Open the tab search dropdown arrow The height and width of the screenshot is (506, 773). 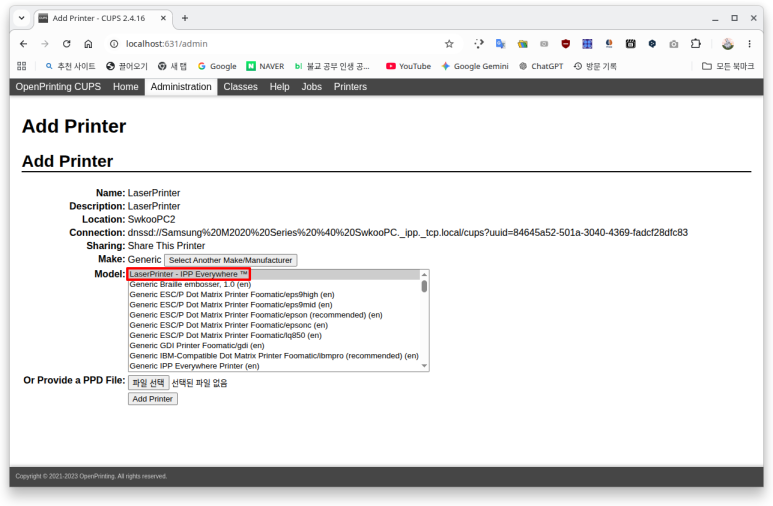pyautogui.click(x=22, y=18)
